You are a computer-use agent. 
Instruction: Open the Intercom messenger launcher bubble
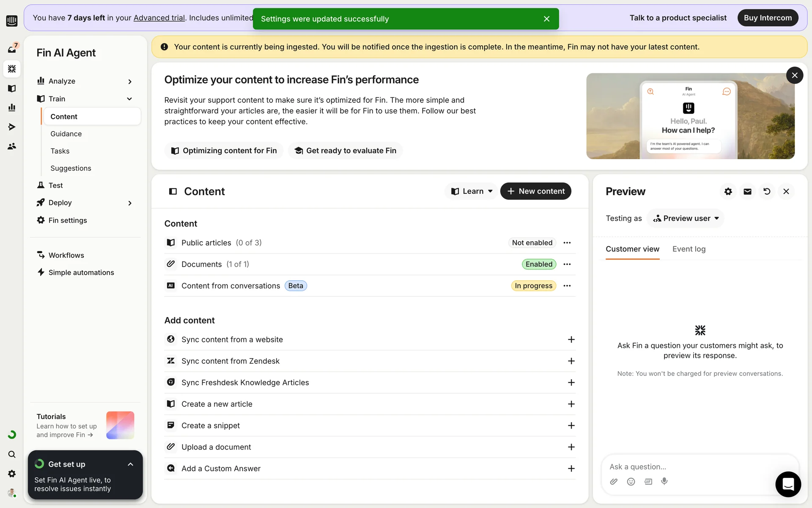pos(788,484)
